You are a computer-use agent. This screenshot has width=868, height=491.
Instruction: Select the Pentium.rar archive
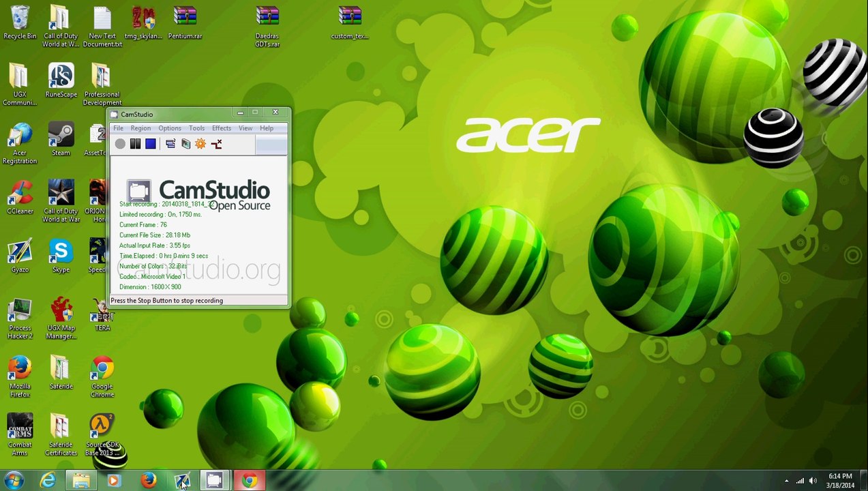[185, 23]
